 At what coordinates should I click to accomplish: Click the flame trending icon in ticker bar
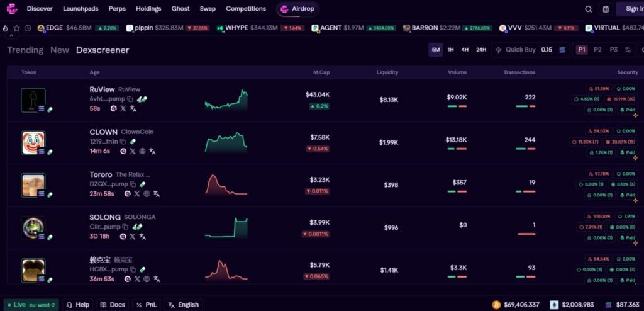click(x=6, y=28)
